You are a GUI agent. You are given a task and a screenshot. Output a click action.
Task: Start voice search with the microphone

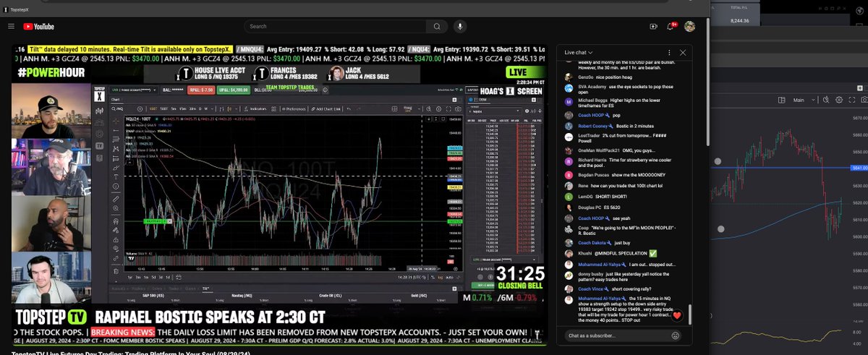pos(459,27)
